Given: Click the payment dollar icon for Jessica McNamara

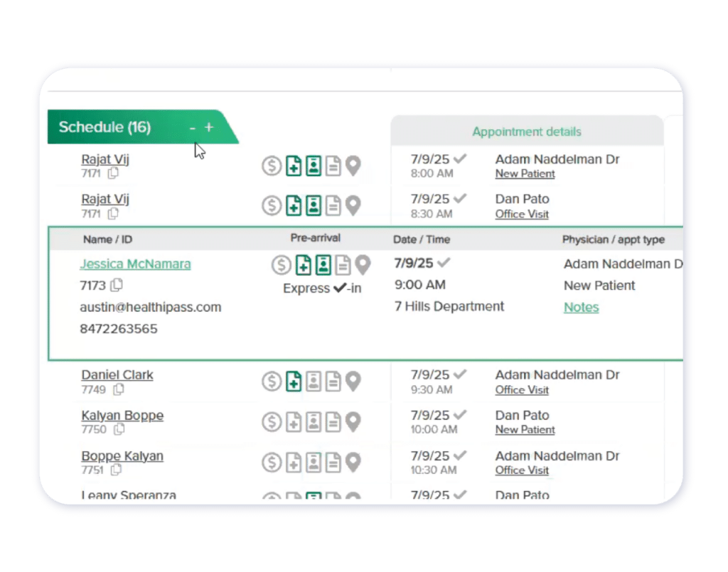Looking at the screenshot, I should click(x=282, y=266).
